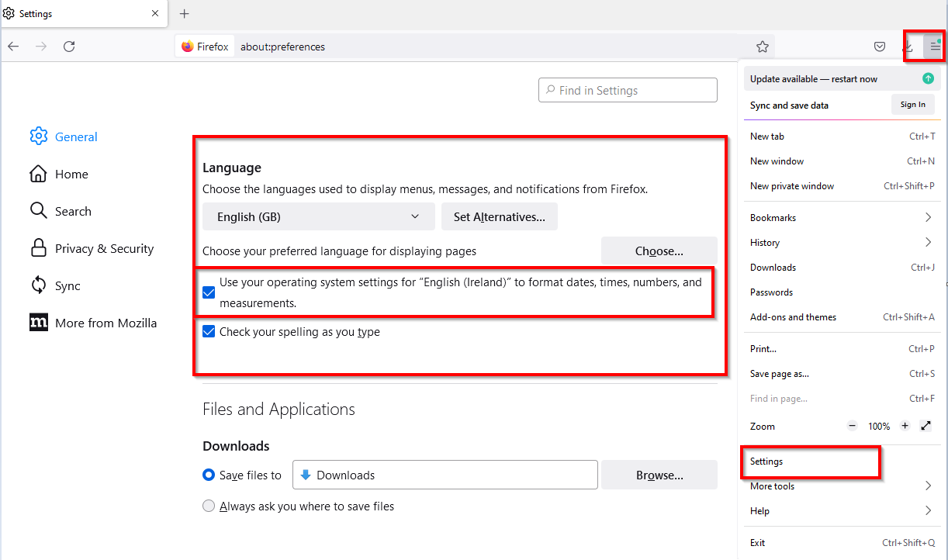Click the Find in Settings search field
This screenshot has width=948, height=560.
[628, 90]
